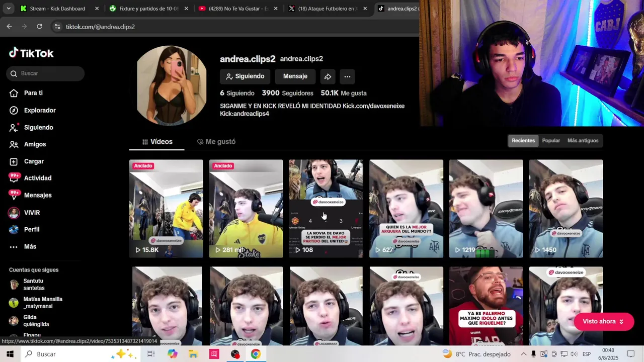
Task: Click the browser back arrow
Action: (9, 27)
